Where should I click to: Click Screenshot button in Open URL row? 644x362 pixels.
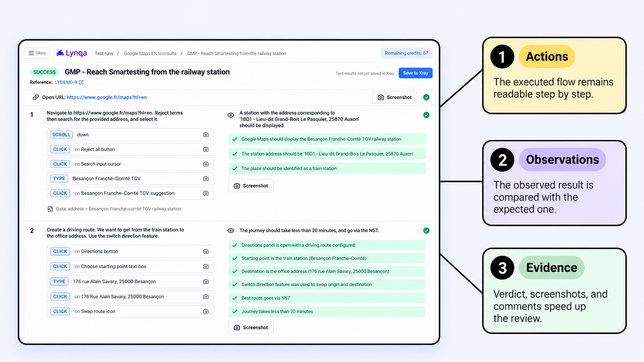pos(395,97)
